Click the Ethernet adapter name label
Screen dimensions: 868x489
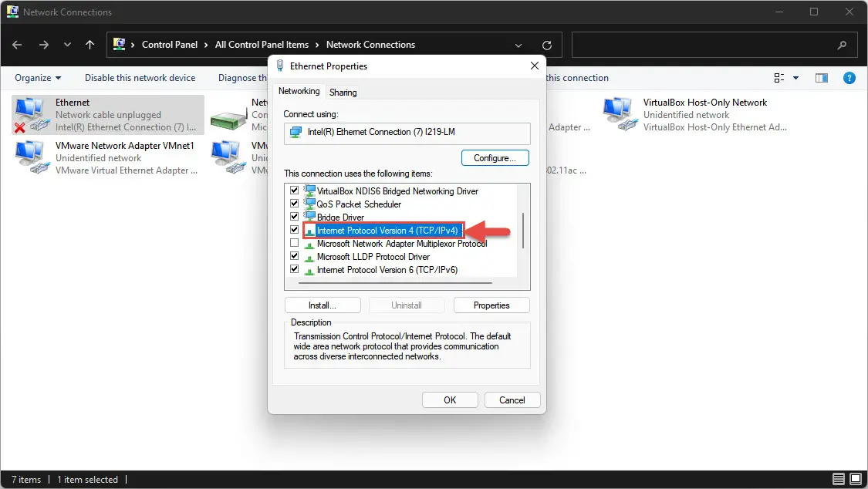73,103
